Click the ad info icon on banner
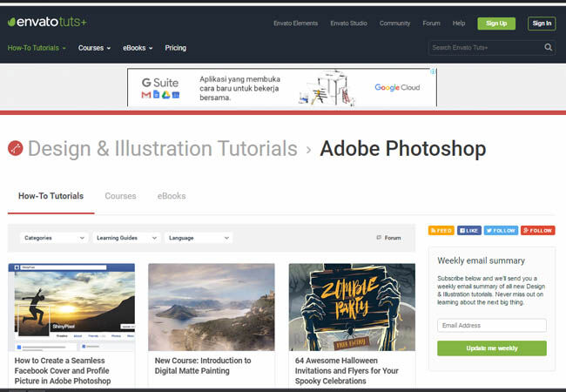The width and height of the screenshot is (566, 392). tap(433, 71)
